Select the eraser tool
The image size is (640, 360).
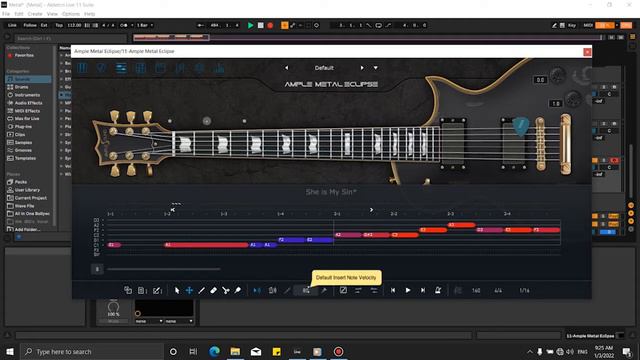click(213, 290)
